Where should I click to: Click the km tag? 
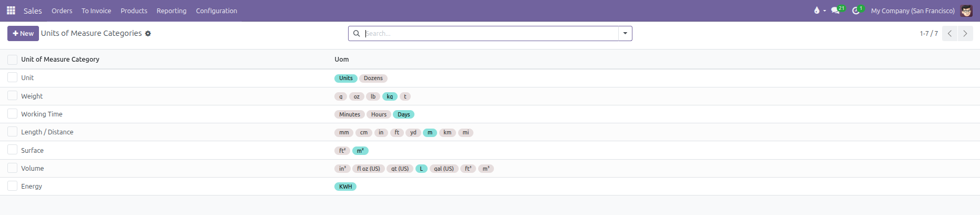tap(448, 132)
